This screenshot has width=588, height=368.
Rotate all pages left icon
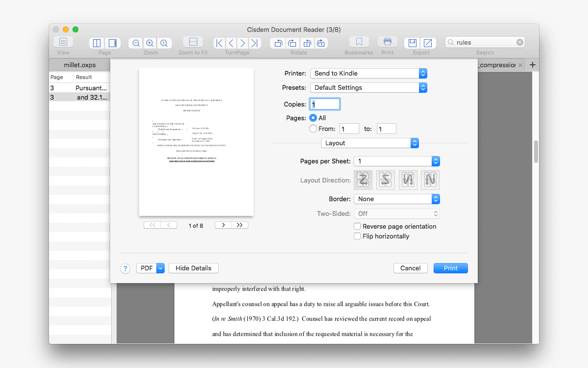click(x=306, y=43)
